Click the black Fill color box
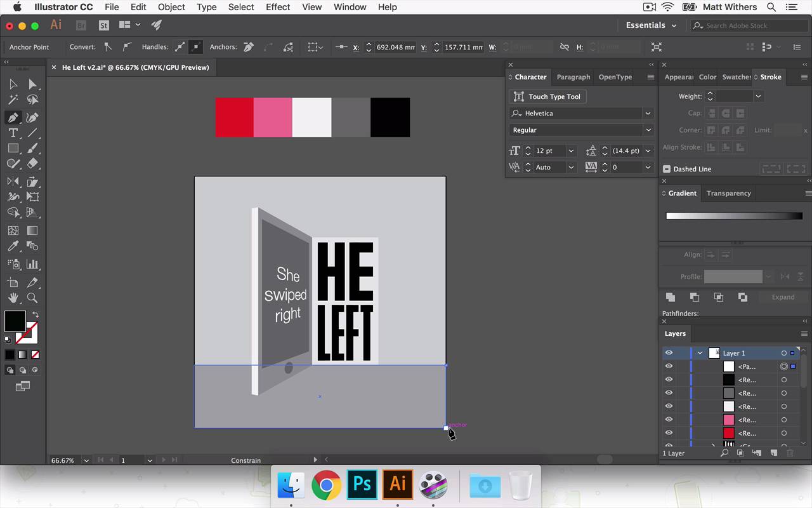Image resolution: width=812 pixels, height=508 pixels. [x=15, y=321]
